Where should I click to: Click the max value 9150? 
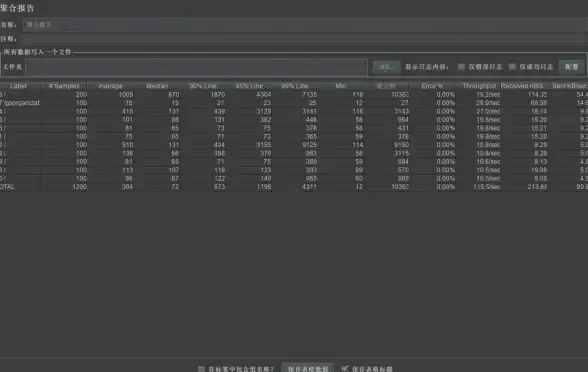click(401, 145)
